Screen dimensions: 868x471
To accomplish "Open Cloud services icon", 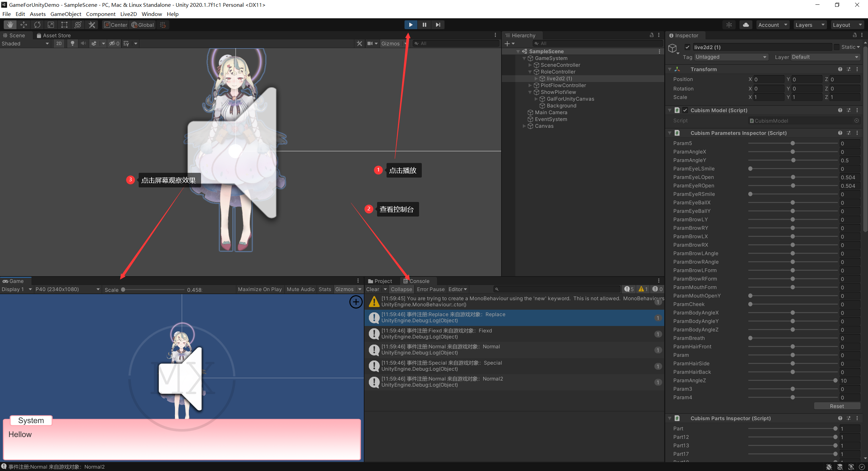I will point(746,25).
